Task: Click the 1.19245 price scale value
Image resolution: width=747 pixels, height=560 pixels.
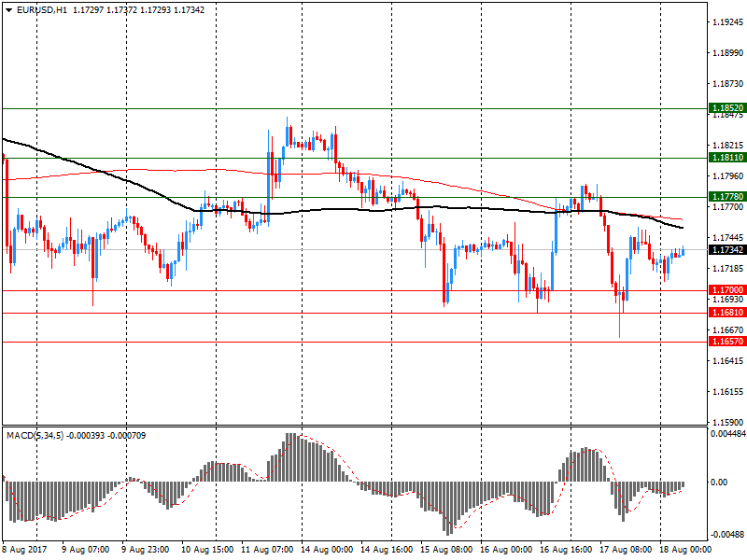Action: 727,21
